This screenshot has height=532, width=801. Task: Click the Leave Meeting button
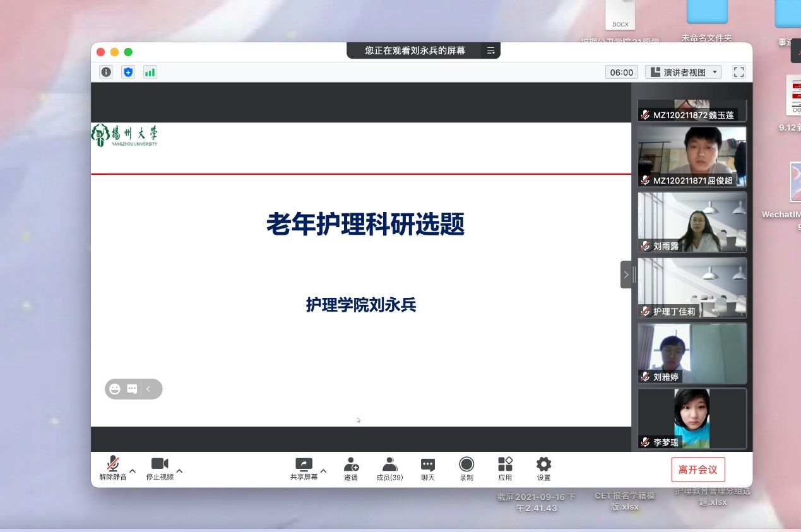[698, 470]
